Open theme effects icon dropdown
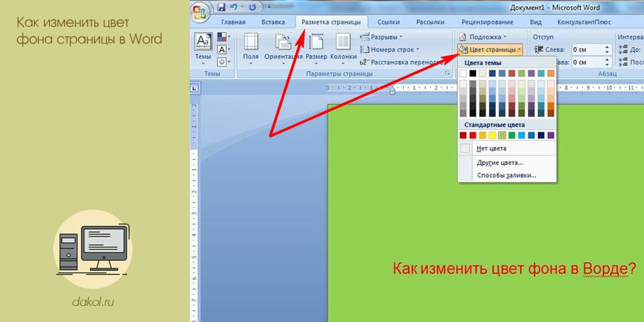 (x=223, y=62)
